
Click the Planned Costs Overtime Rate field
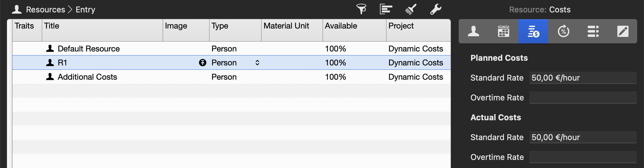click(x=583, y=98)
